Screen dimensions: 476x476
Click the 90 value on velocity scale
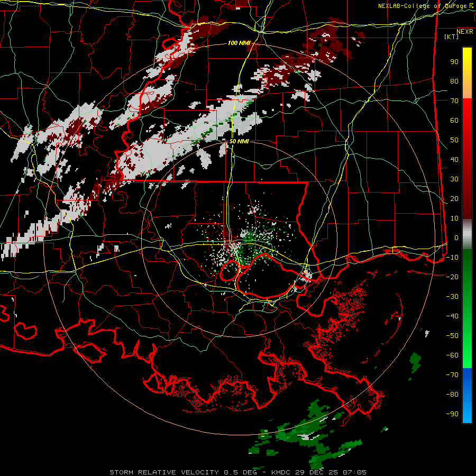tap(454, 62)
